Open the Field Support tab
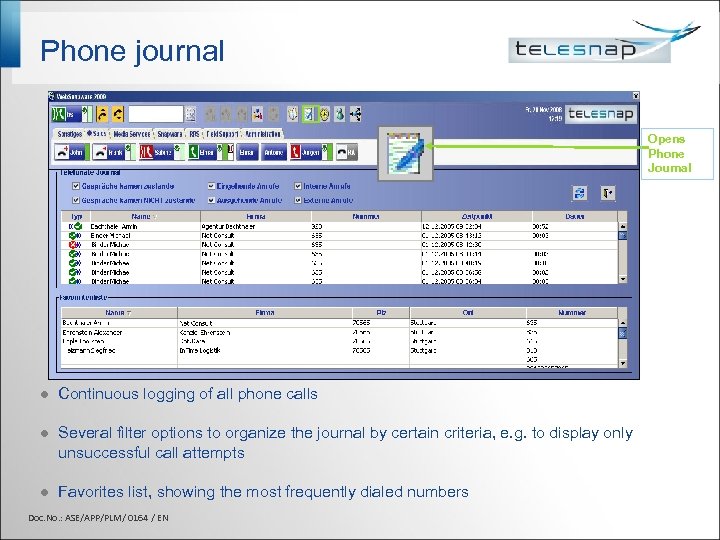The height and width of the screenshot is (540, 720). pos(222,134)
